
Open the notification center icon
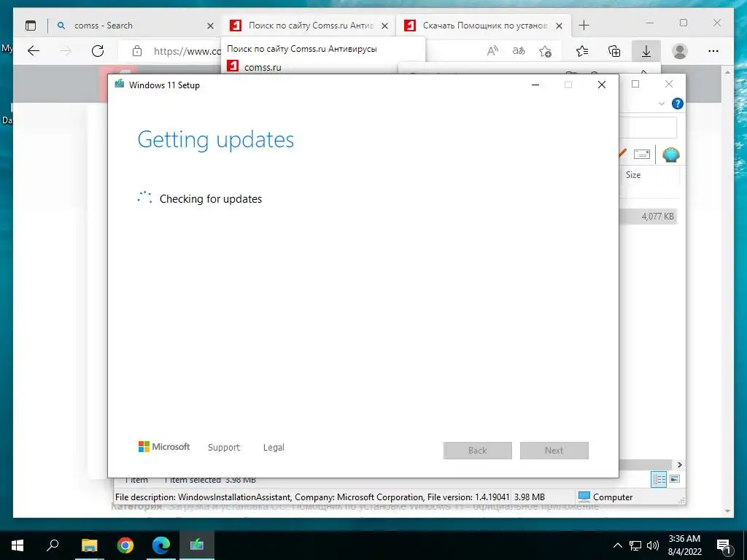coord(724,546)
